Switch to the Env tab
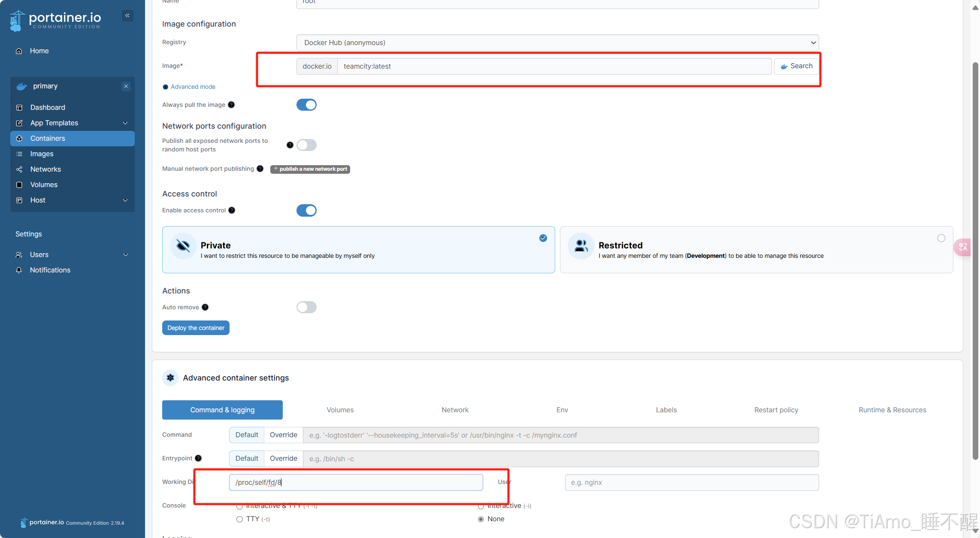 pyautogui.click(x=562, y=410)
